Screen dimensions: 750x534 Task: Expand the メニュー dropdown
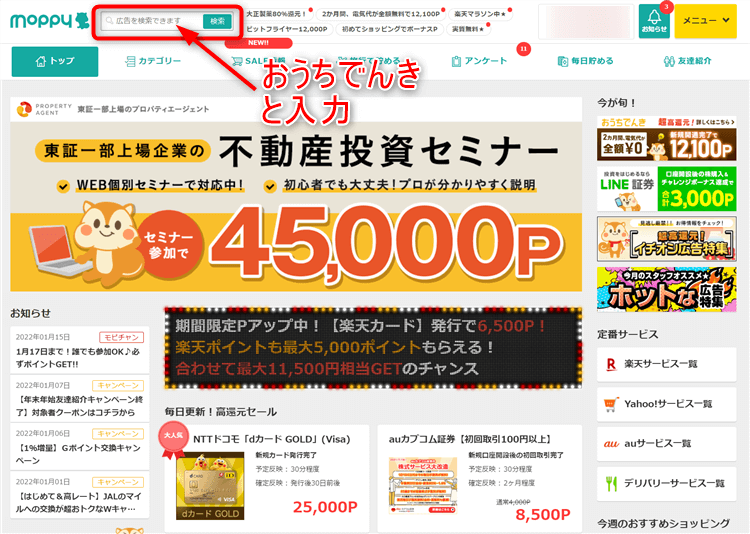point(706,21)
